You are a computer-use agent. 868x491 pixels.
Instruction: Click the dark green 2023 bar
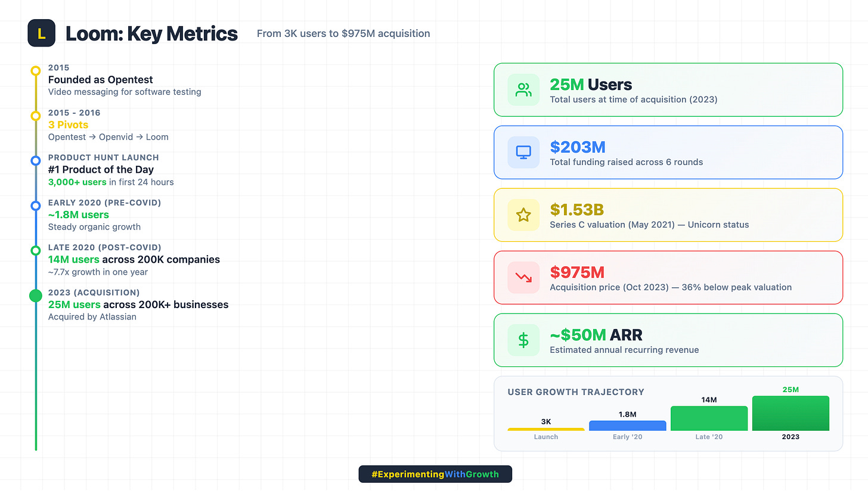point(790,413)
